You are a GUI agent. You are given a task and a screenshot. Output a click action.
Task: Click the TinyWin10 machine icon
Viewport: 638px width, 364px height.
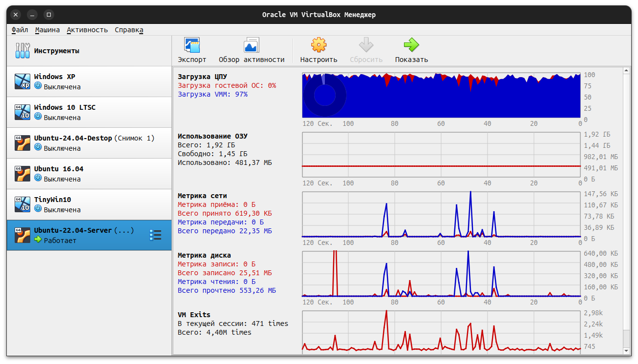[x=22, y=204]
